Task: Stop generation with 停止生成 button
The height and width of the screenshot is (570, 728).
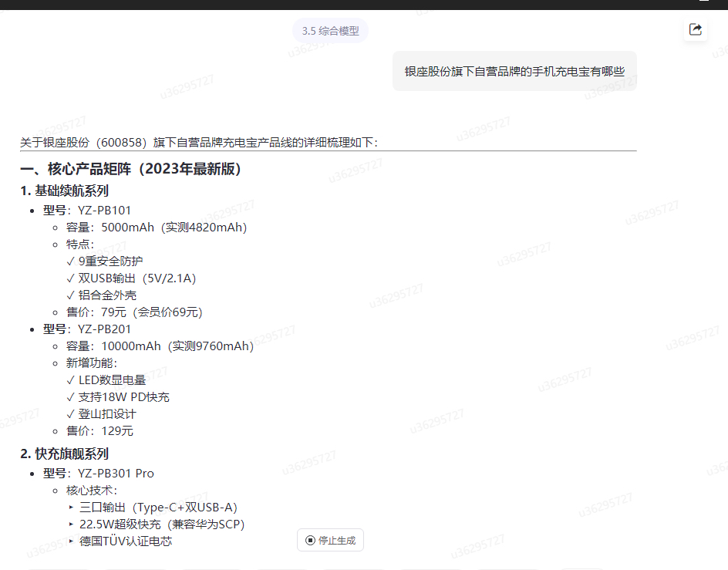Action: [330, 540]
